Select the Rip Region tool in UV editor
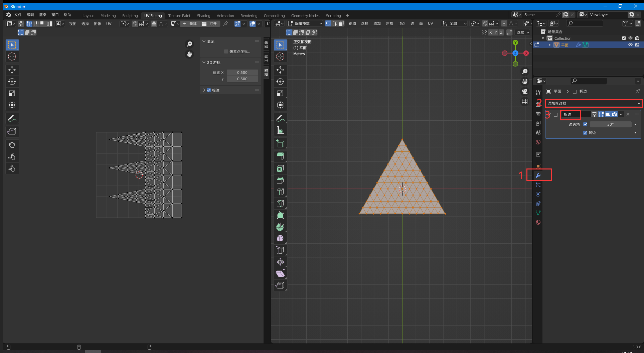The image size is (644, 353). [12, 132]
